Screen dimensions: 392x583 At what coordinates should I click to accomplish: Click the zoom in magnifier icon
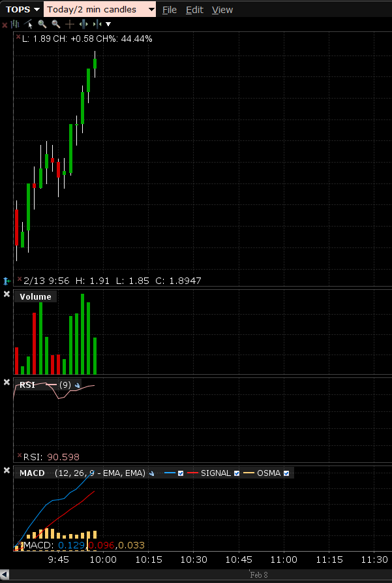point(42,24)
